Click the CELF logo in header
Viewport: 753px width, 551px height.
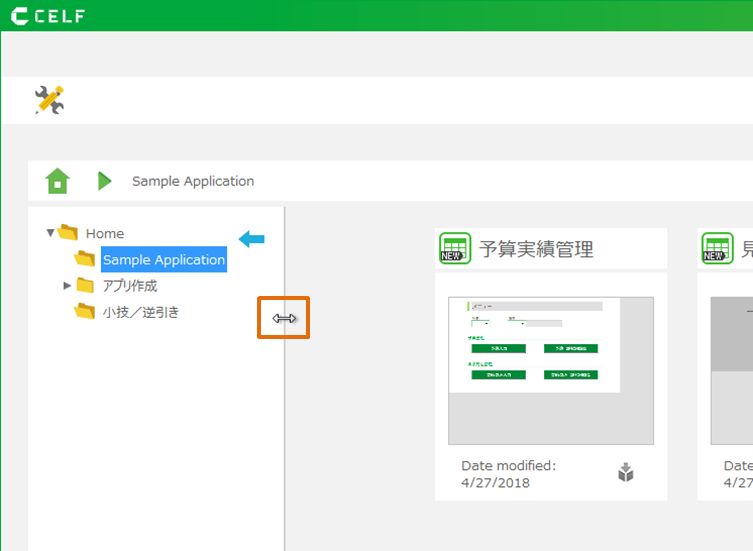coord(48,16)
